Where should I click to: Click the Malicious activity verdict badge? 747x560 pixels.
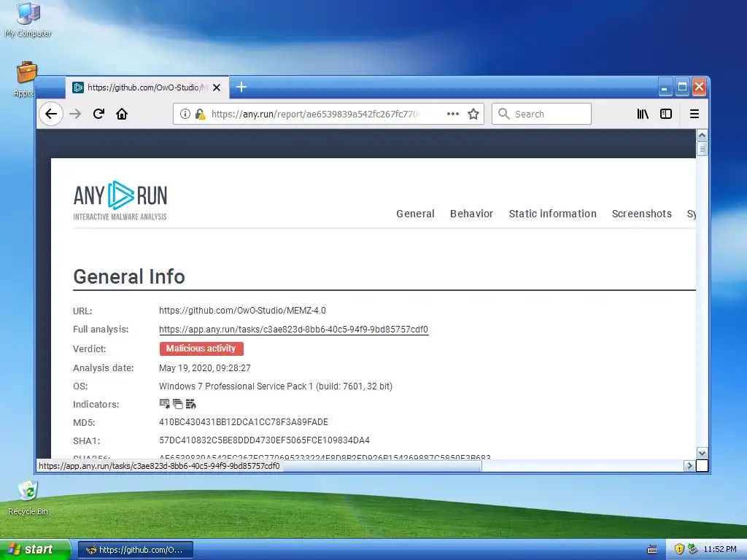pyautogui.click(x=201, y=349)
